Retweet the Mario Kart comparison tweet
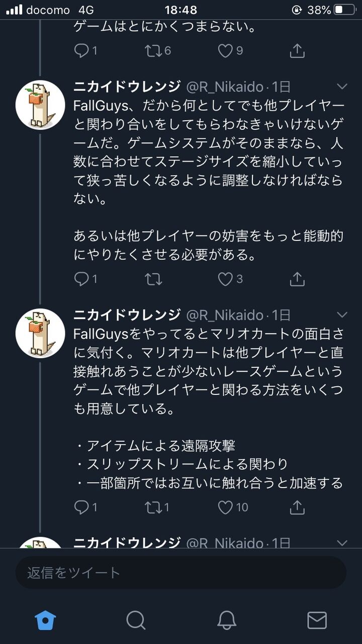Viewport: 362px width, 644px height. [x=153, y=507]
